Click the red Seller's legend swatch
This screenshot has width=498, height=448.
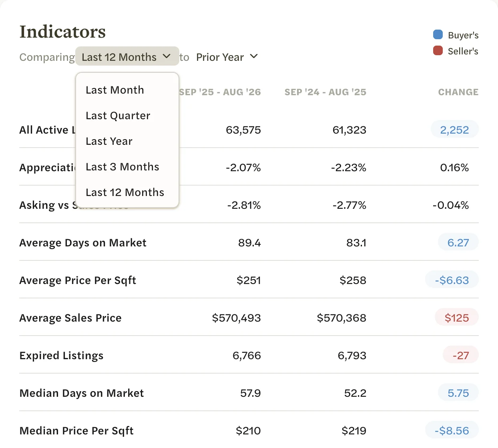438,51
